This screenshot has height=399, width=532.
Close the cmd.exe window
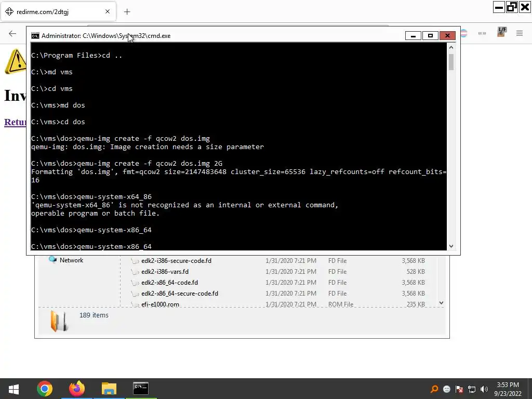pos(447,36)
